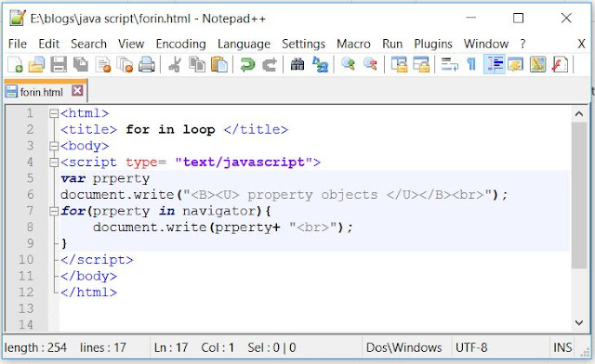
Task: Click the INS insert mode indicator
Action: coord(562,347)
